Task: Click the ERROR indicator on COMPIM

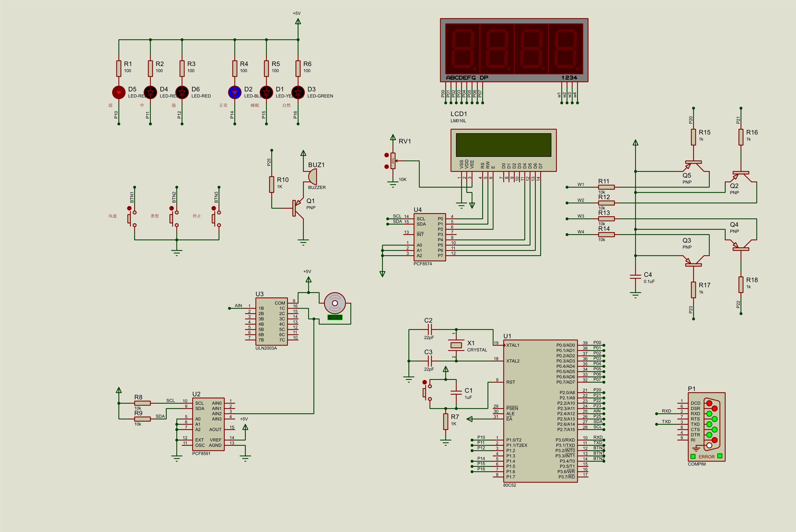Action: click(706, 457)
